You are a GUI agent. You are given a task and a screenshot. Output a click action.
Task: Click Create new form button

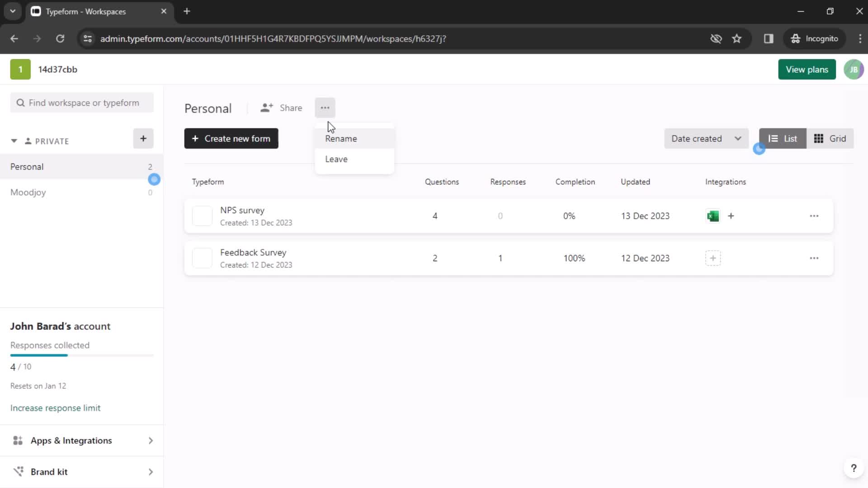231,138
